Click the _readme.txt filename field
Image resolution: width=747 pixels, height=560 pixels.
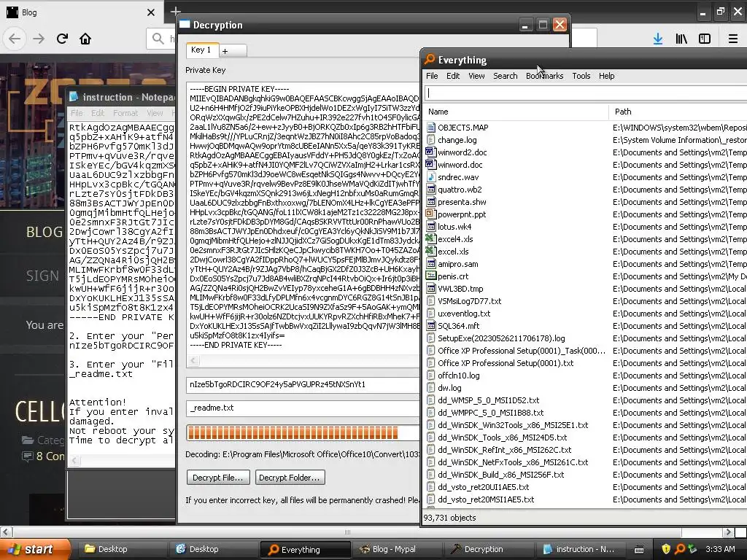tap(303, 408)
